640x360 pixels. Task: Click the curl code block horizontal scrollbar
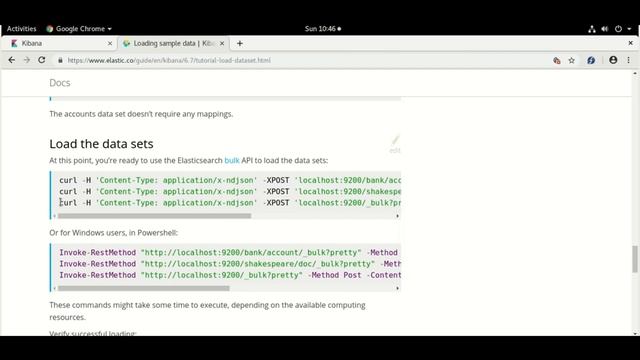pyautogui.click(x=154, y=216)
